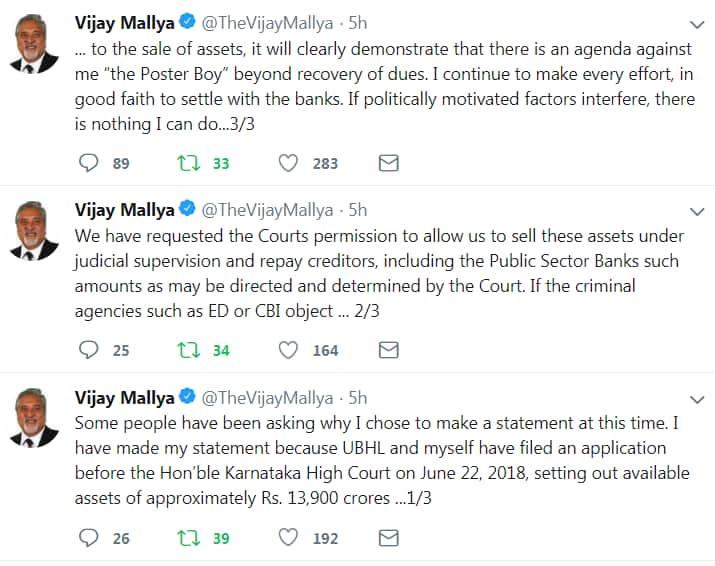715x566 pixels.
Task: Visit @TheVijayMallya handle on the 2/3 tweet
Action: point(270,210)
